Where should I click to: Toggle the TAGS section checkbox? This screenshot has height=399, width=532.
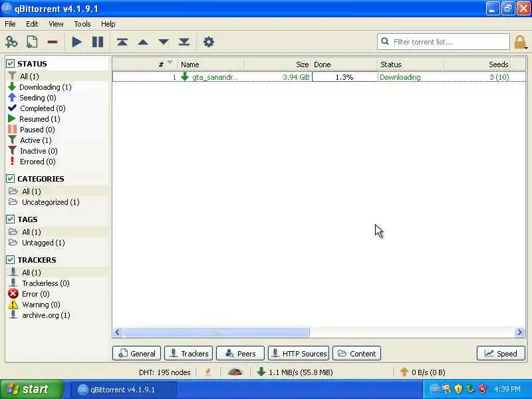pos(10,219)
